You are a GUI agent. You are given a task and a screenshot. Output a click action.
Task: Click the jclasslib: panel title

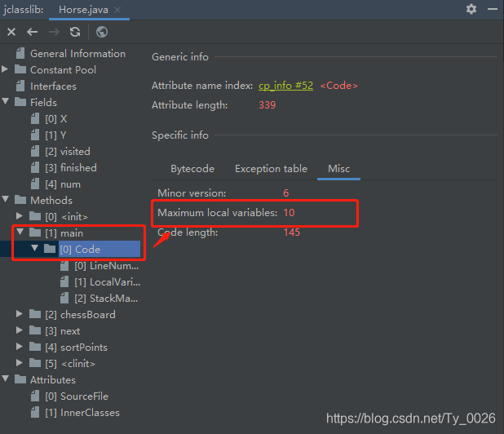coord(23,10)
